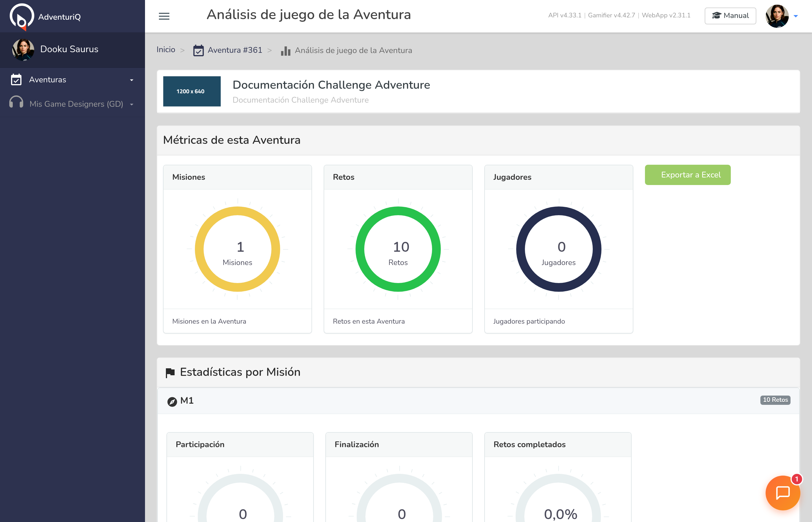This screenshot has height=522, width=812.
Task: Click the Aventuras calendar icon
Action: 16,80
